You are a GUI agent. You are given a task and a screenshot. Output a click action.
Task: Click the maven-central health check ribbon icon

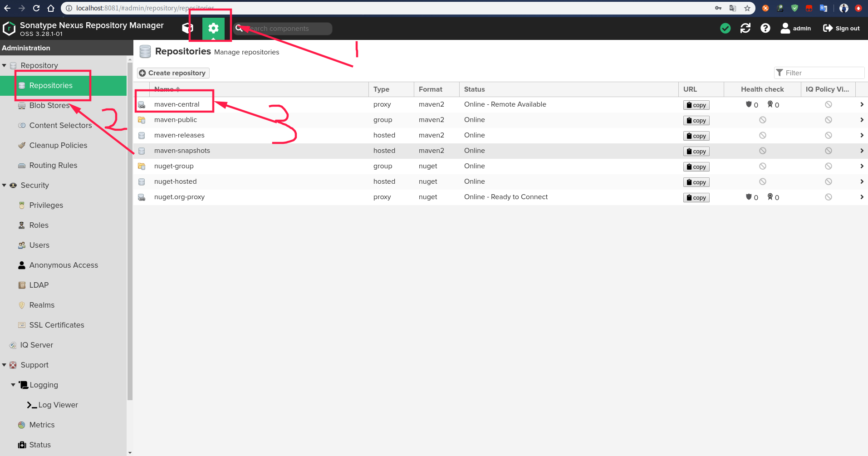(770, 104)
